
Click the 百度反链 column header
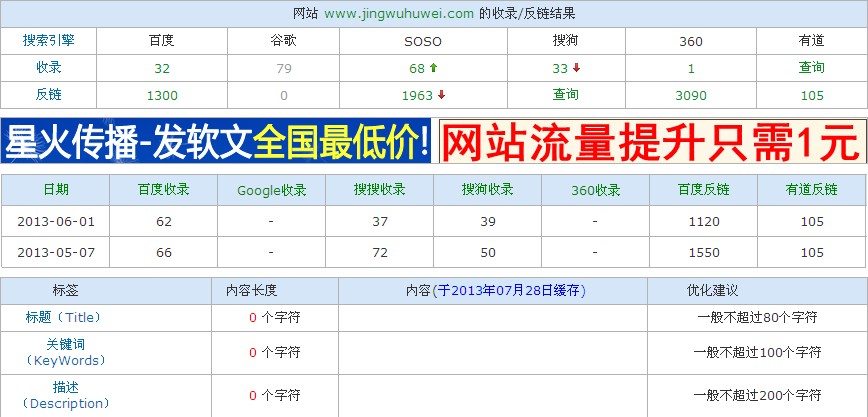coord(704,189)
